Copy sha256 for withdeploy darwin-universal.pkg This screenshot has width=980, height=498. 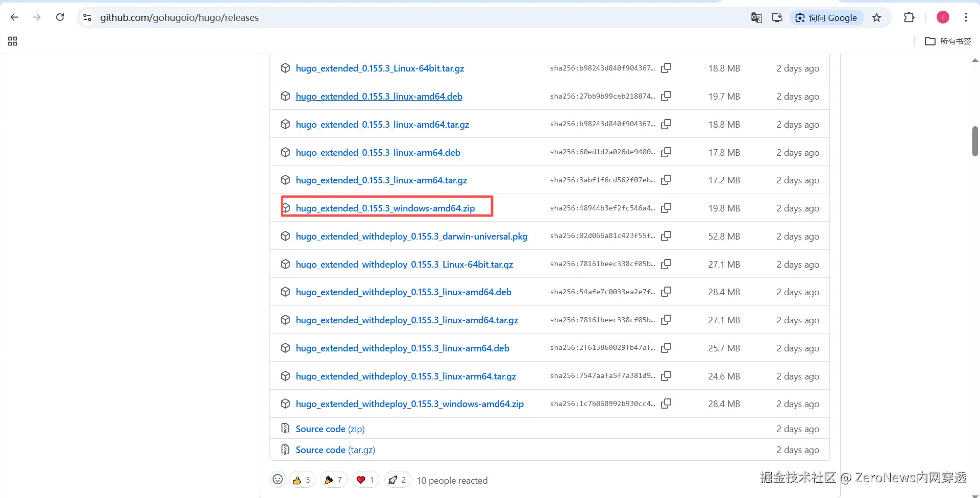tap(666, 236)
